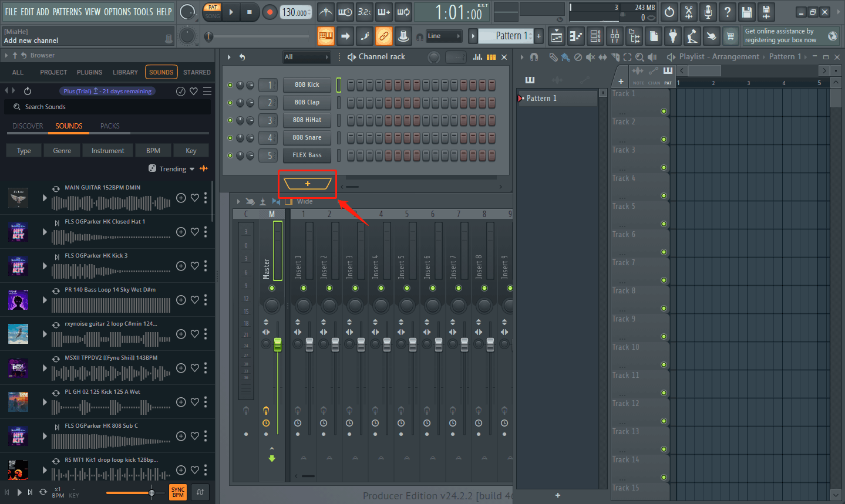Viewport: 845px width, 504px height.
Task: Open the Key filter dropdown
Action: (x=191, y=151)
